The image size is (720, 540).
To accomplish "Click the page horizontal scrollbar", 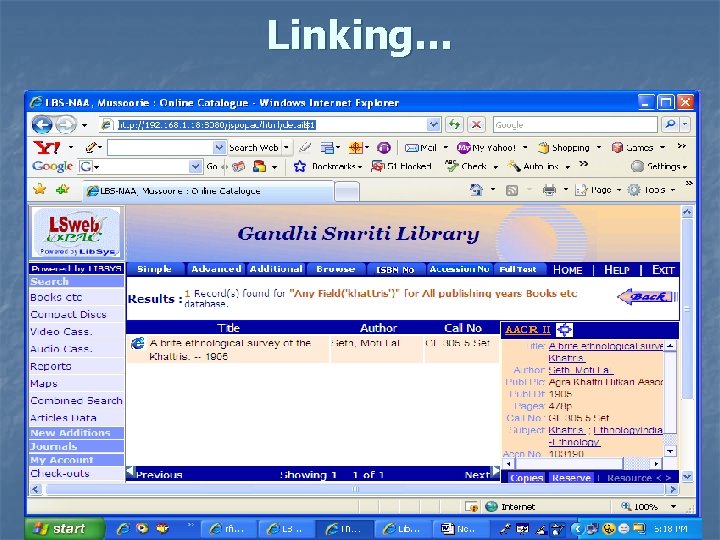I will coord(355,489).
